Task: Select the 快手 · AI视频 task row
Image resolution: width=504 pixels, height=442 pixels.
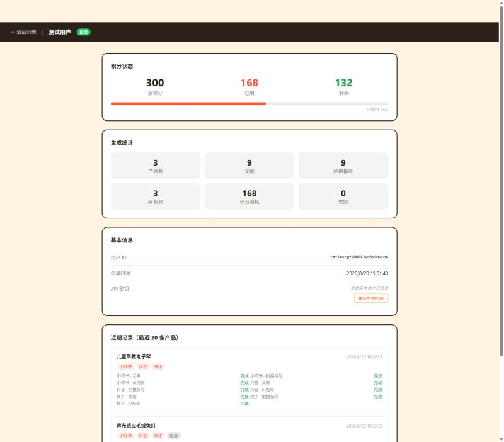Action: (x=183, y=404)
